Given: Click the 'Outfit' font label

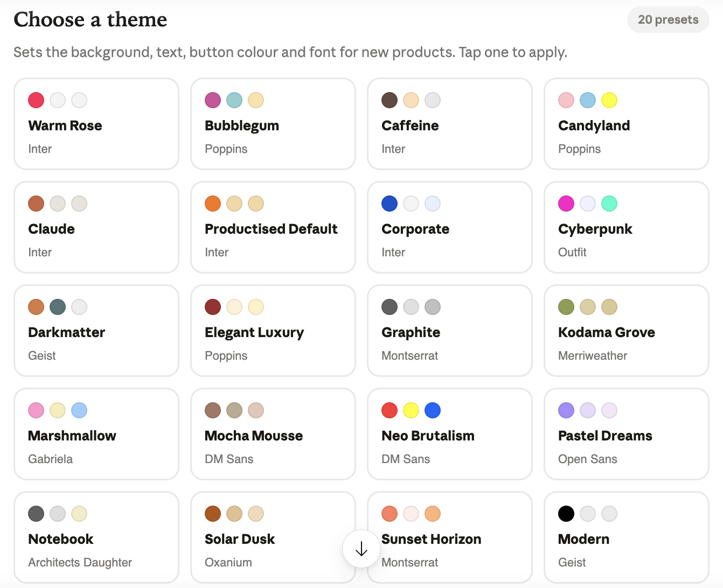Looking at the screenshot, I should pos(572,252).
